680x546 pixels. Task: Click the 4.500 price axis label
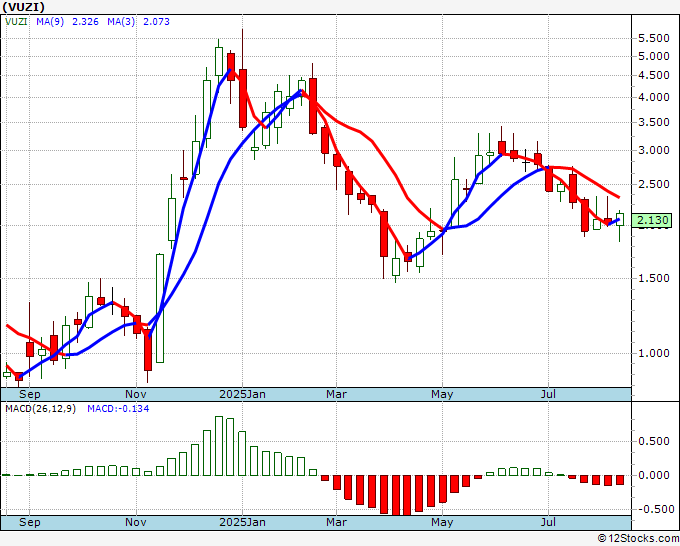(654, 75)
